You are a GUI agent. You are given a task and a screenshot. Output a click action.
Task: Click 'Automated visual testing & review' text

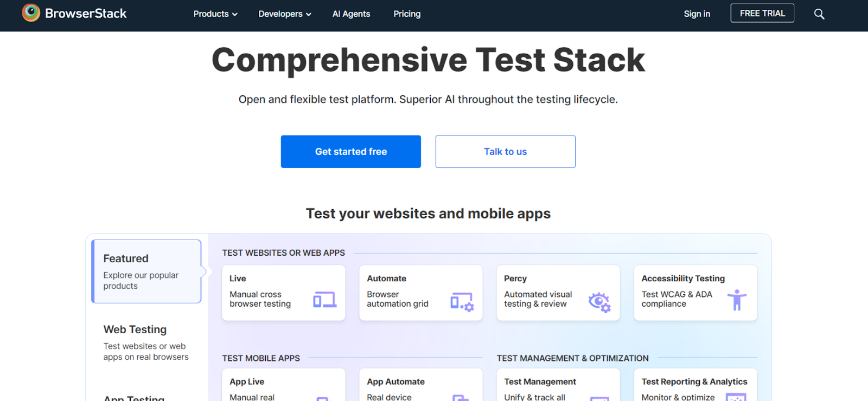coord(538,299)
